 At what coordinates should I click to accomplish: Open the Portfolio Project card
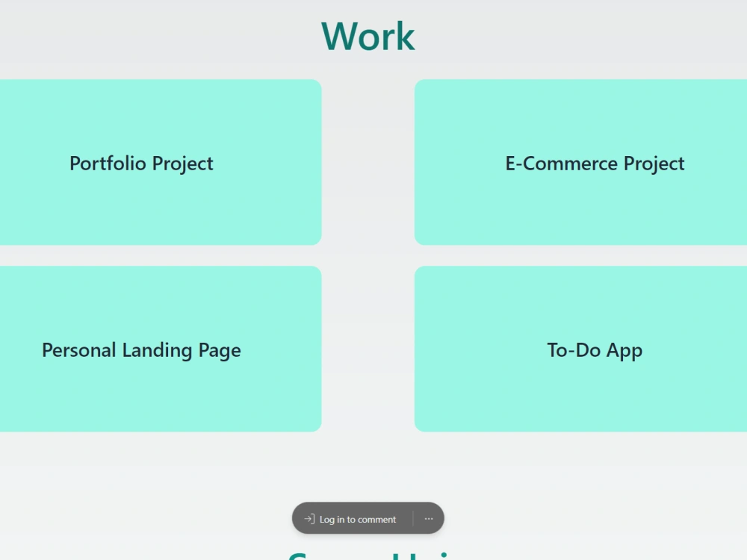[x=161, y=162]
